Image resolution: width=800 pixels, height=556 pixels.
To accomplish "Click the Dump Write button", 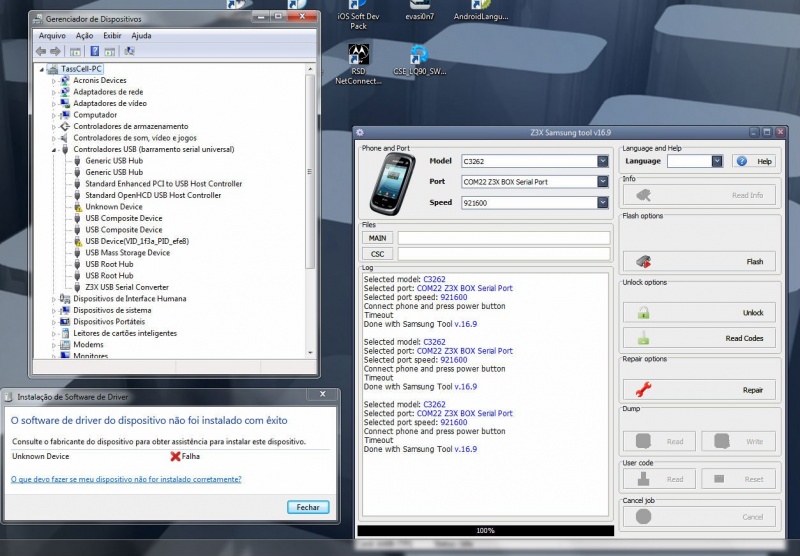I will click(738, 441).
